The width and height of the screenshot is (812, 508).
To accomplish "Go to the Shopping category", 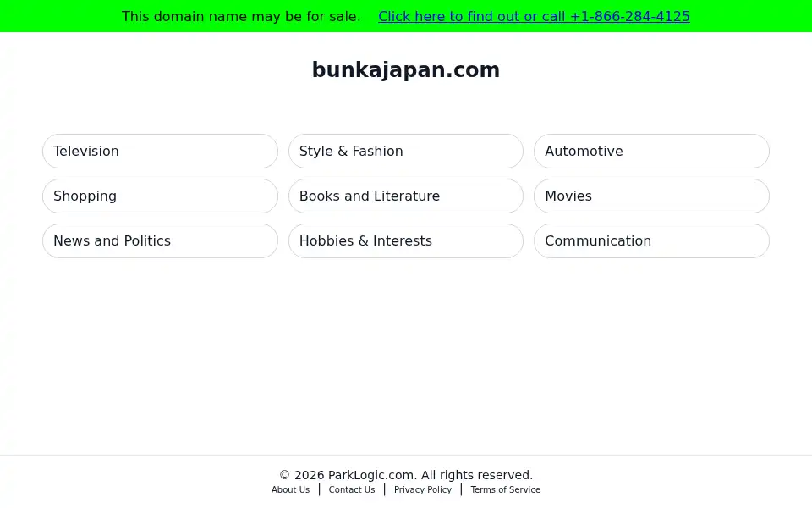I will point(160,196).
